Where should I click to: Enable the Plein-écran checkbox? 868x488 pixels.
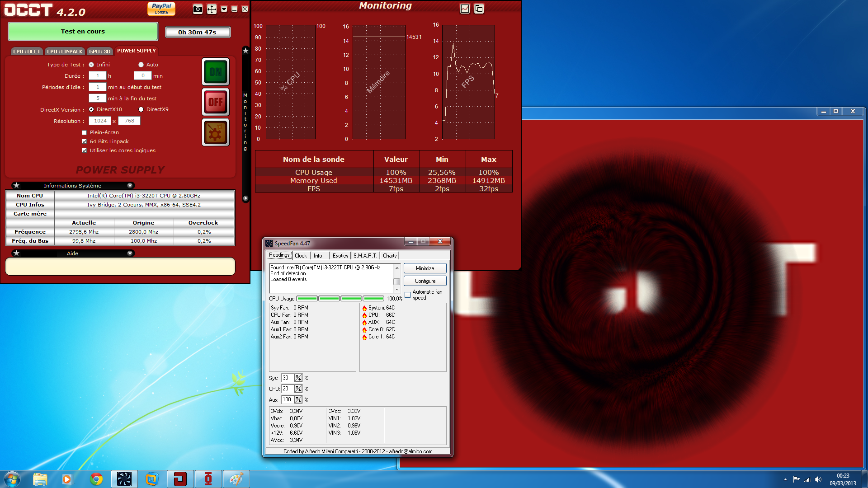click(x=84, y=132)
